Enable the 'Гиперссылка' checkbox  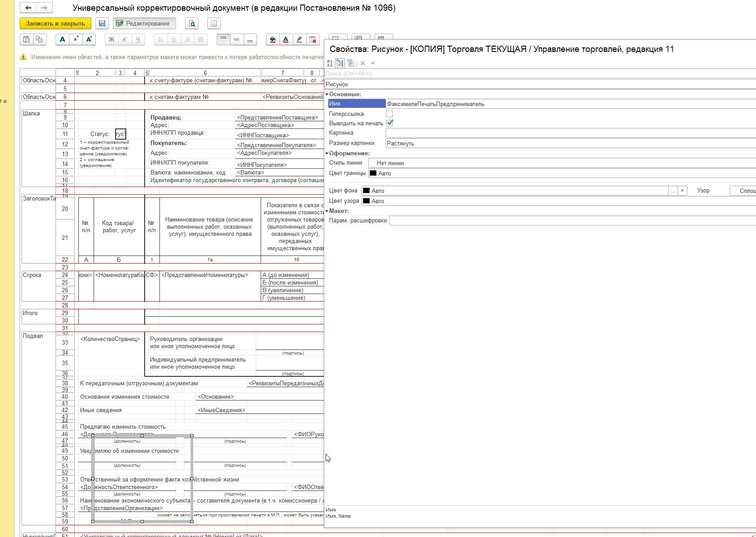[x=390, y=114]
